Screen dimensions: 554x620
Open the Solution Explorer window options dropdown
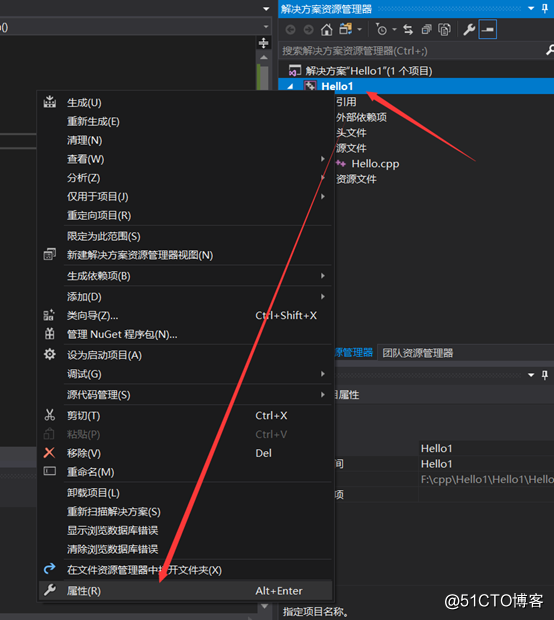pyautogui.click(x=531, y=8)
